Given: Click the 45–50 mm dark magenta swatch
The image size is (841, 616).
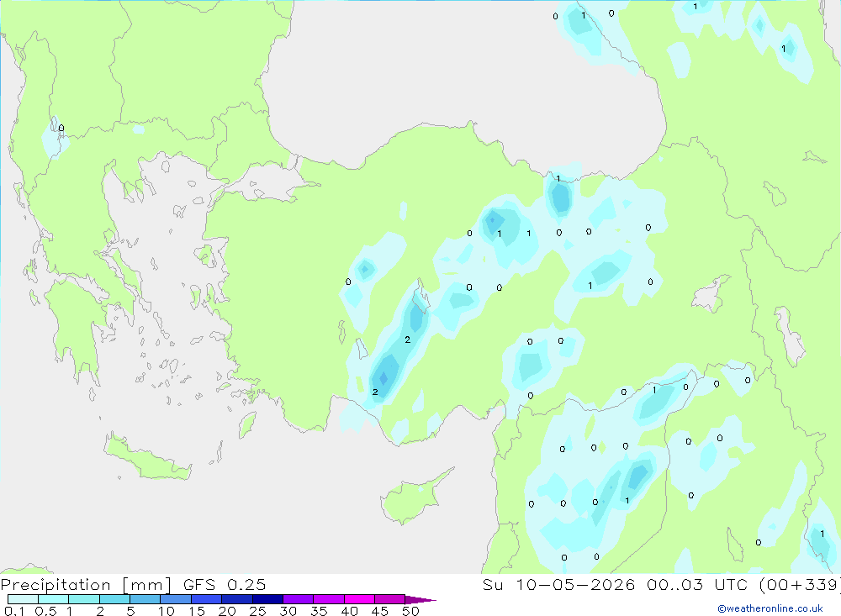Looking at the screenshot, I should pyautogui.click(x=390, y=599).
